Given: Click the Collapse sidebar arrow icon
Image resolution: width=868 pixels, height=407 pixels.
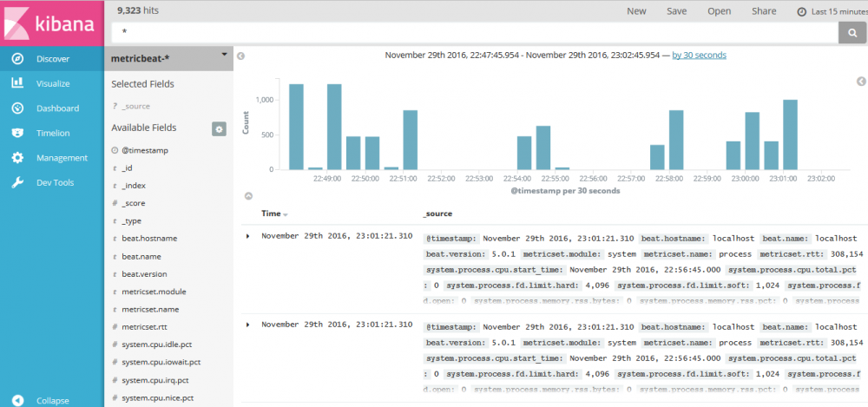Looking at the screenshot, I should pyautogui.click(x=17, y=400).
